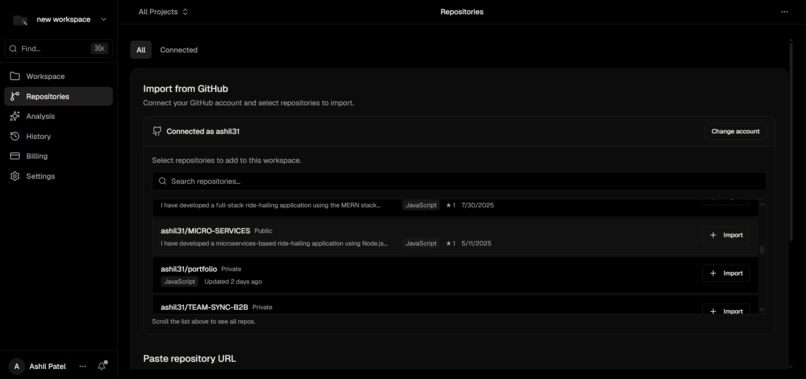Open History in the sidebar
The image size is (806, 379).
point(59,136)
